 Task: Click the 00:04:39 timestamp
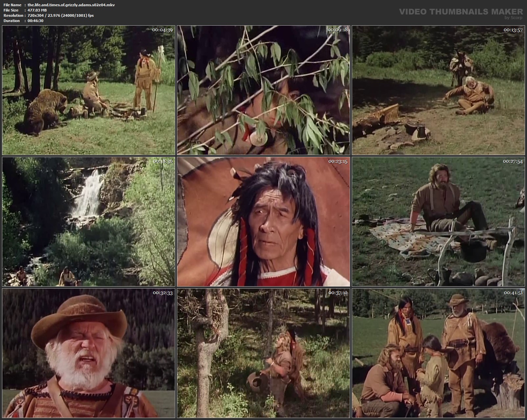[x=162, y=30]
